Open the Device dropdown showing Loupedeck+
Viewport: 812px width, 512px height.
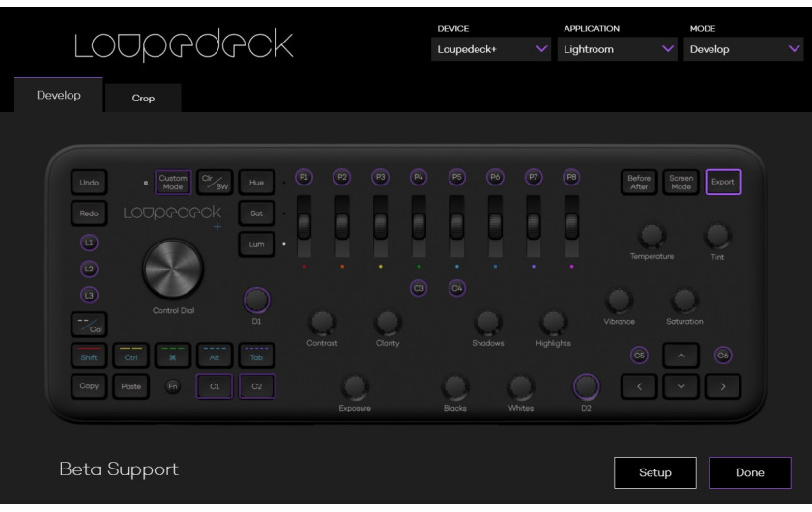click(x=490, y=49)
